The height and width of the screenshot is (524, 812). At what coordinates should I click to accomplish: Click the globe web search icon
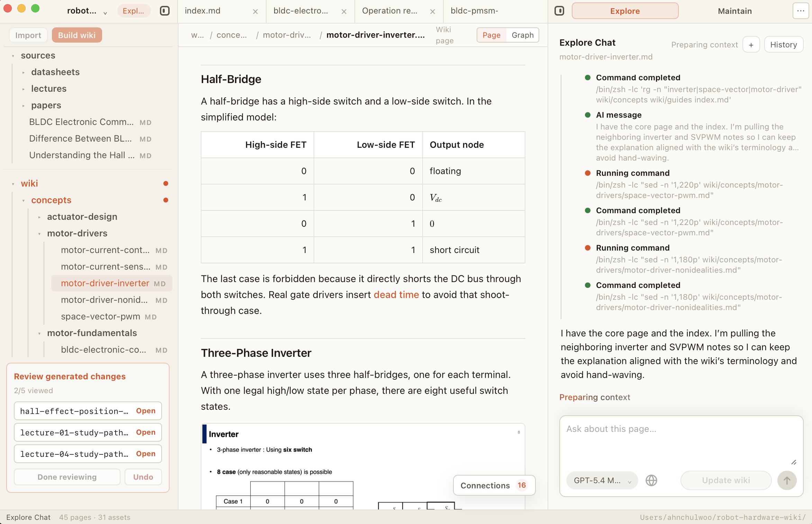(651, 480)
